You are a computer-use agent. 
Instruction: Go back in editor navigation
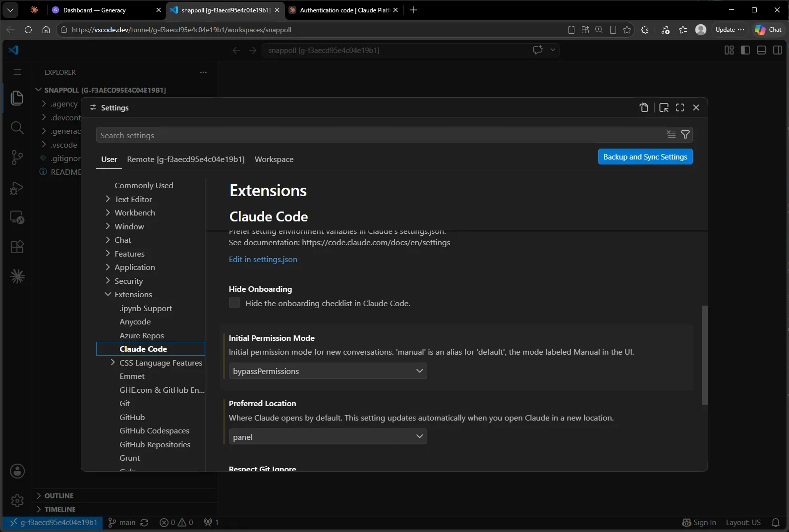click(x=236, y=50)
